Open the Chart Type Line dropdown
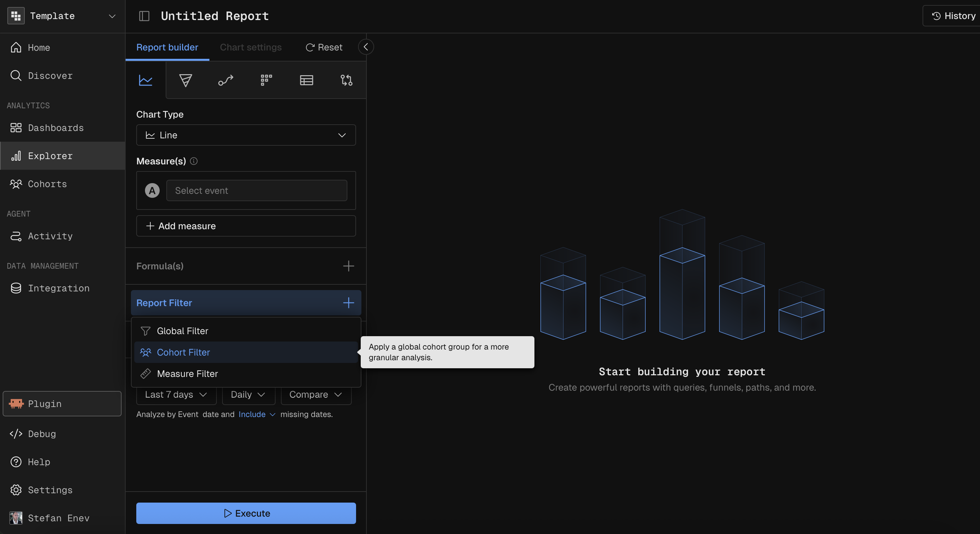Screen dimensions: 980x534 point(246,135)
